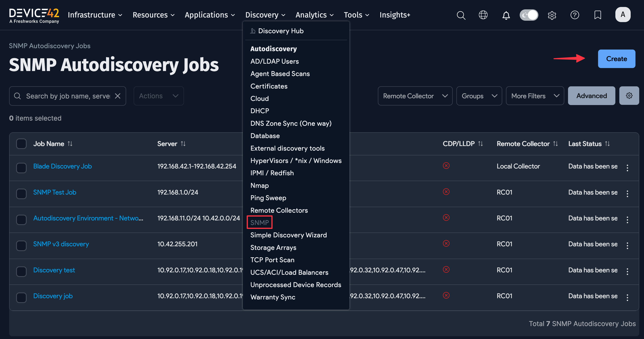Open the notifications bell
This screenshot has height=339, width=644.
pyautogui.click(x=506, y=15)
